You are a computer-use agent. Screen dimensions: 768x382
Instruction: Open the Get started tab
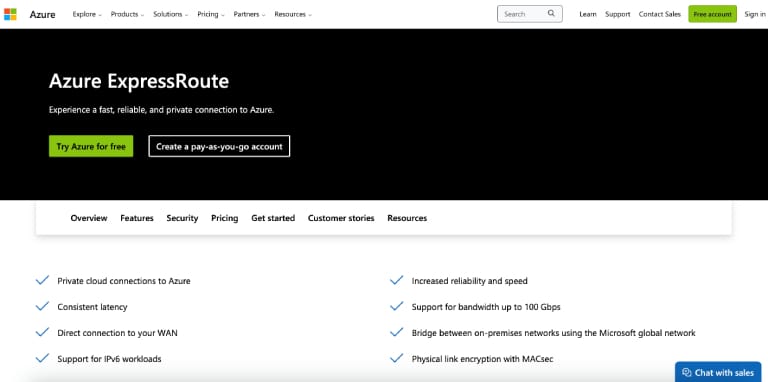point(273,218)
